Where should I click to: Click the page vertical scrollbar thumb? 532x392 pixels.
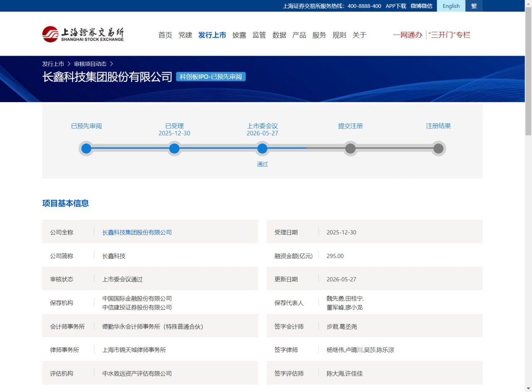click(528, 71)
